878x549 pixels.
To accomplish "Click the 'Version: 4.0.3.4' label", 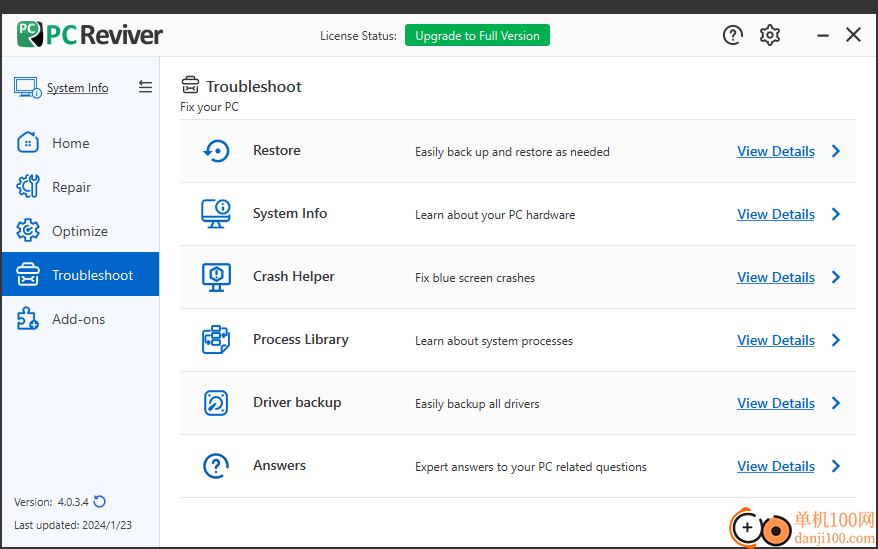I will click(x=51, y=502).
